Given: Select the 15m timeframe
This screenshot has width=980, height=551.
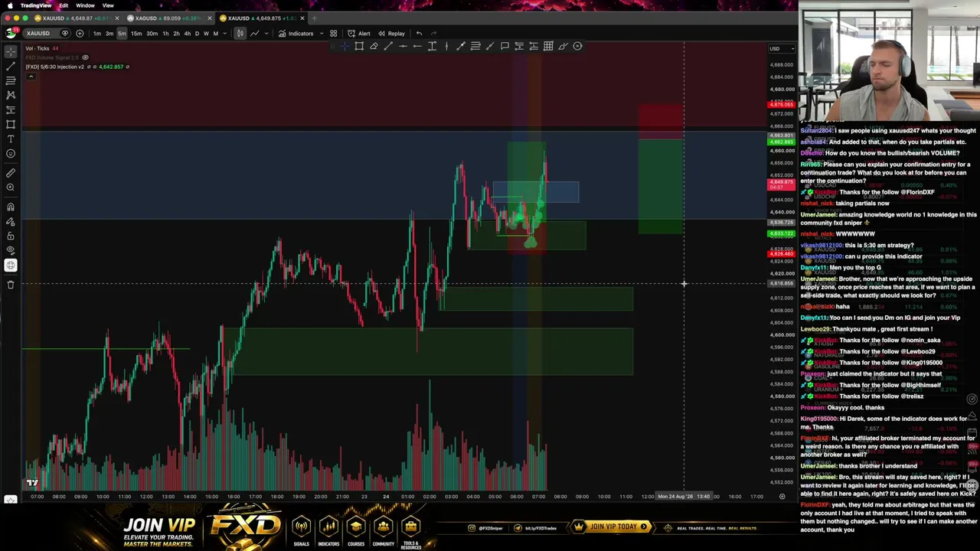Looking at the screenshot, I should pyautogui.click(x=136, y=34).
